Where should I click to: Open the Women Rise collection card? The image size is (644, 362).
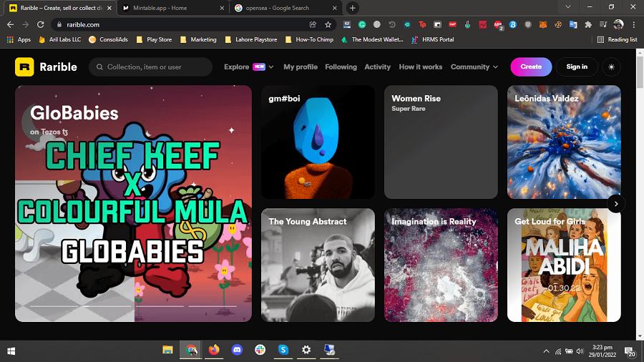[441, 142]
